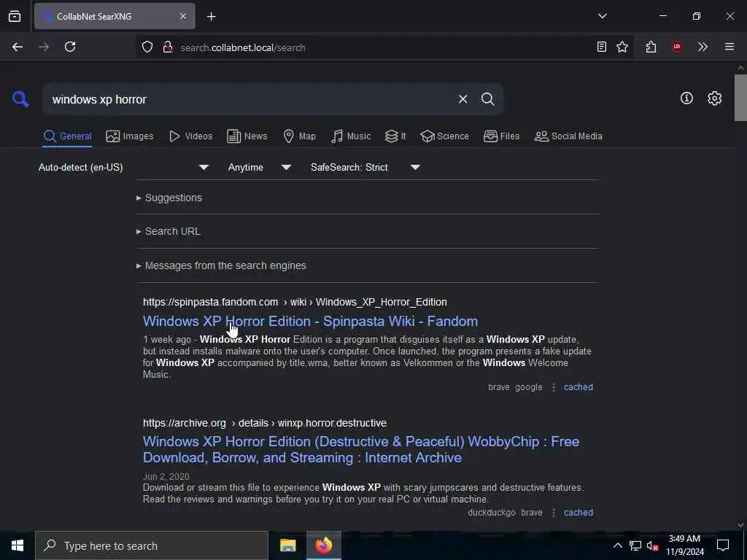Switch to Files search category

click(501, 136)
